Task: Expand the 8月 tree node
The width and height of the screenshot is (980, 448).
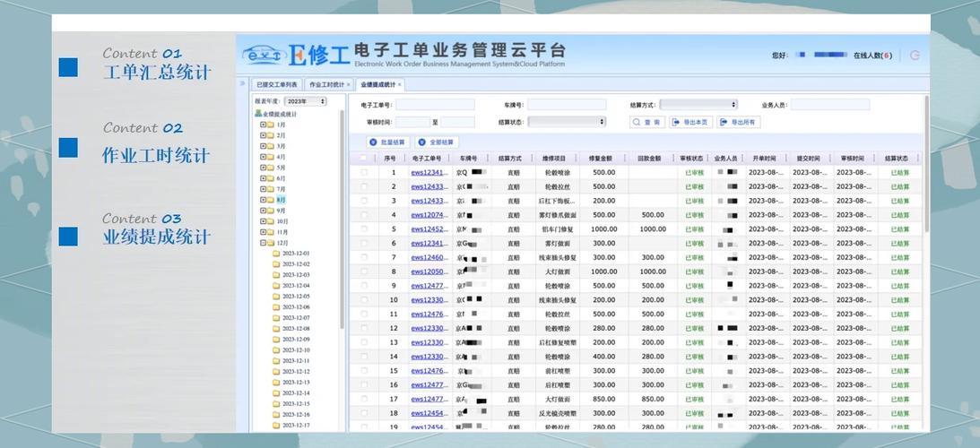Action: click(263, 199)
